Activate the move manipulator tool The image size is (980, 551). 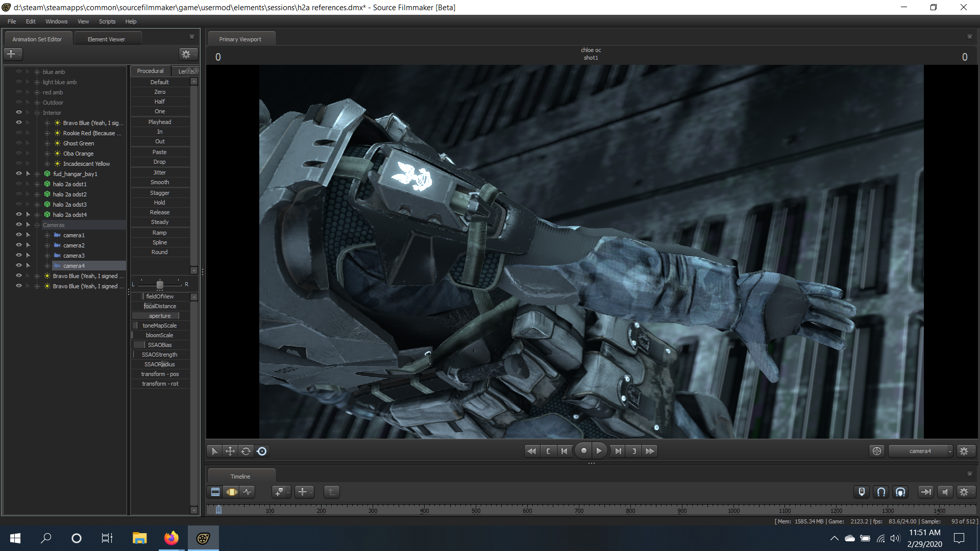coord(230,451)
